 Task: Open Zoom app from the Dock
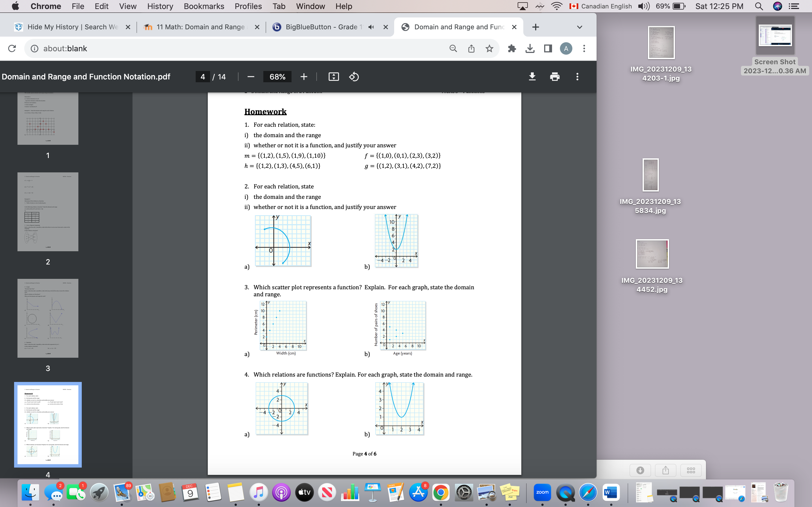click(x=542, y=492)
